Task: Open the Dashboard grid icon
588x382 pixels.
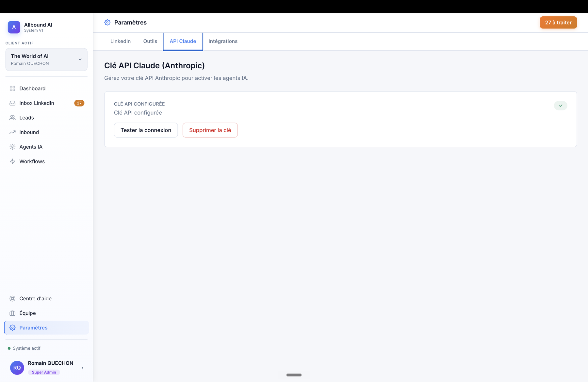Action: [12, 89]
